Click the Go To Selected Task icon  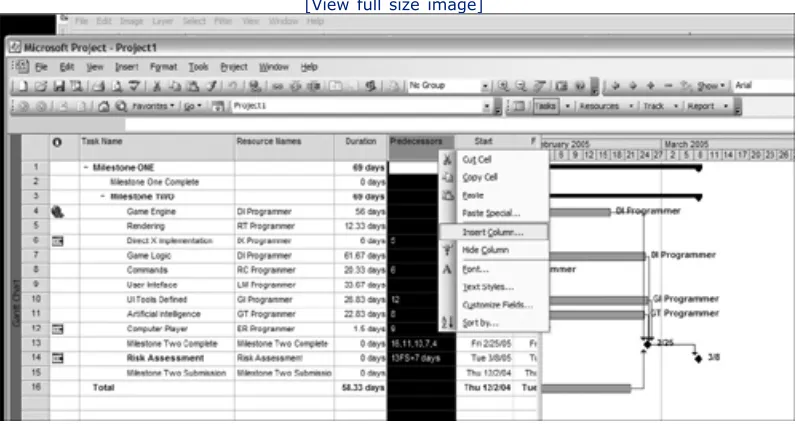(539, 86)
